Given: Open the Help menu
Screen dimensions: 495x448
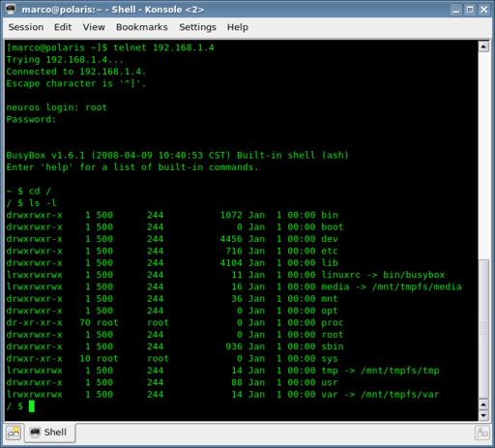Looking at the screenshot, I should pos(238,27).
